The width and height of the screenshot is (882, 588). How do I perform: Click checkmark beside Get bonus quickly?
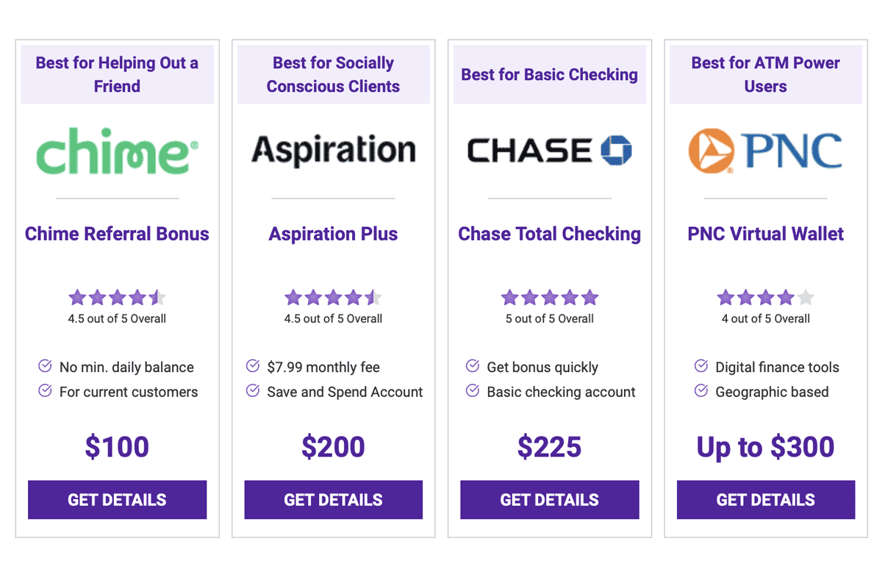[x=473, y=366]
